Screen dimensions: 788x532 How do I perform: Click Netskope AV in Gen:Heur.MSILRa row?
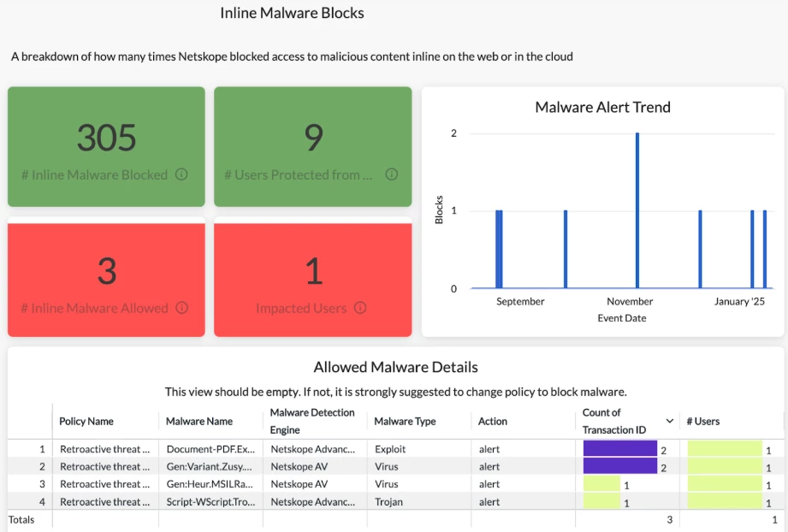click(299, 484)
